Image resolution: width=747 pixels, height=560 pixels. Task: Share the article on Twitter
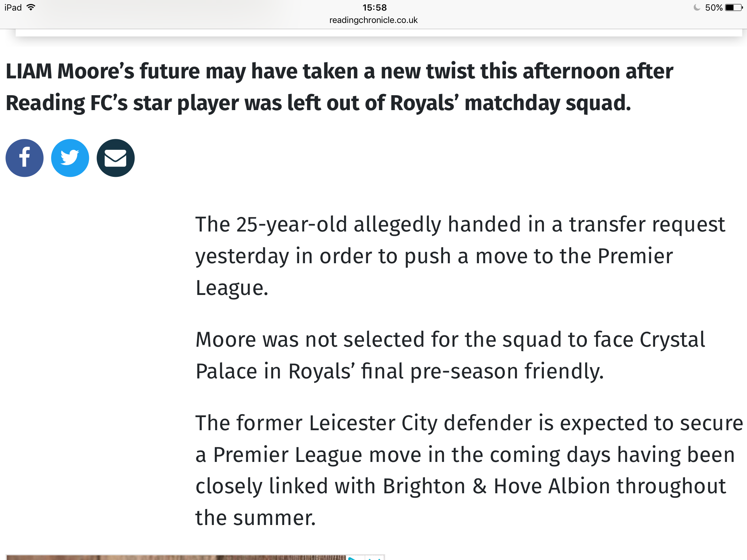[70, 158]
